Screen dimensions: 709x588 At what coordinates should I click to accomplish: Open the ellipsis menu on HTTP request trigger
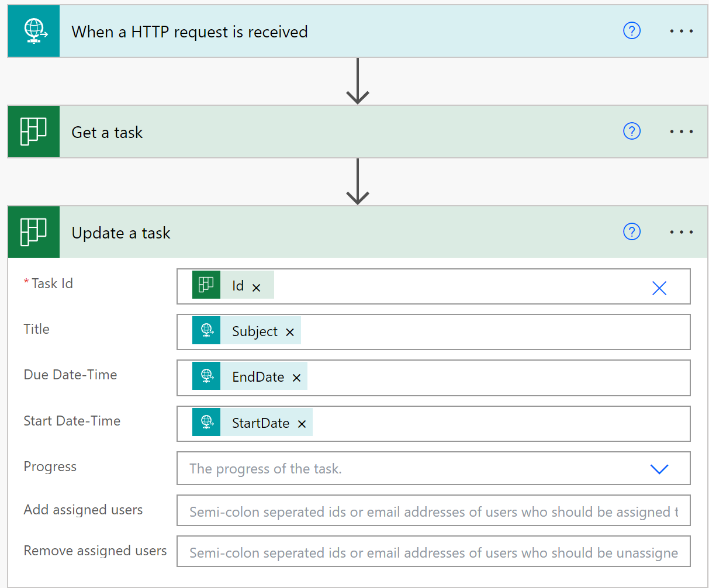681,32
